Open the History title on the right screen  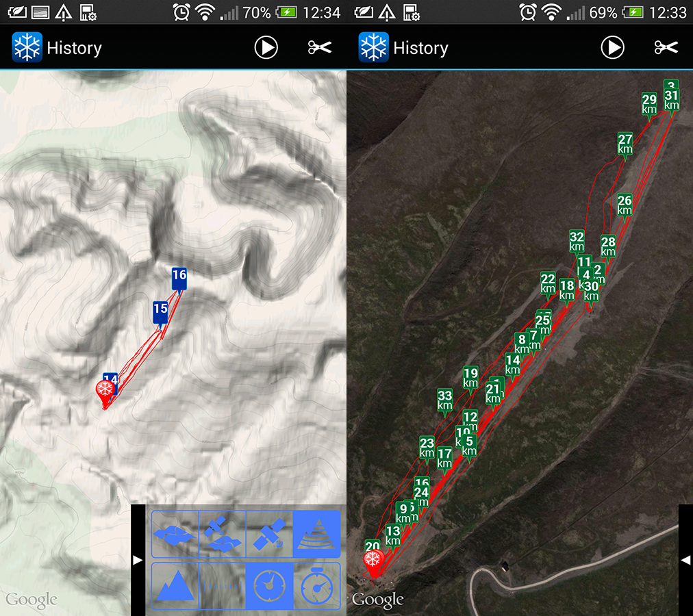coord(420,48)
